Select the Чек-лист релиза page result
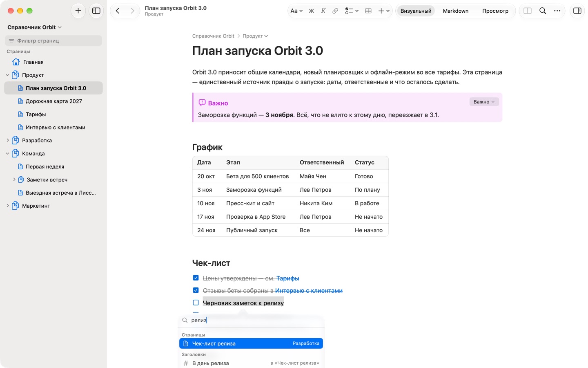The width and height of the screenshot is (588, 368). pyautogui.click(x=251, y=343)
